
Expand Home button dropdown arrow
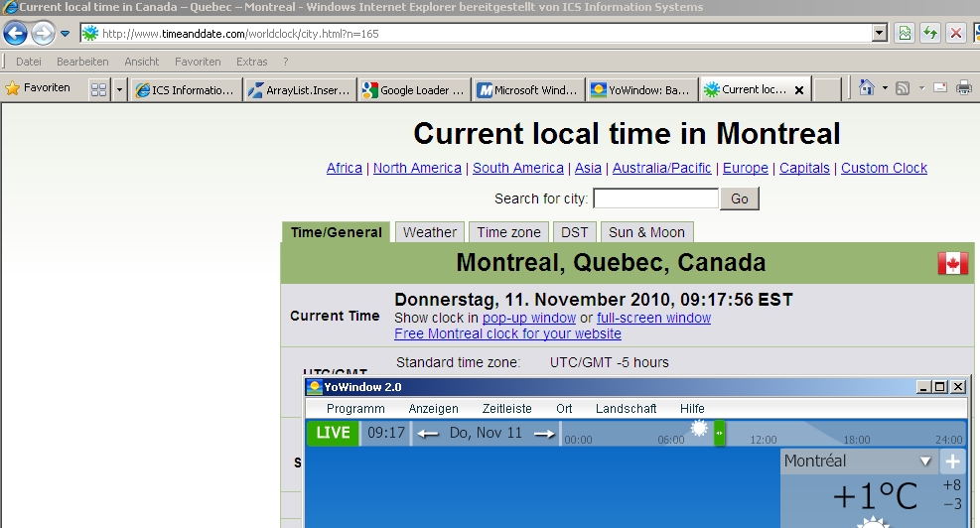(885, 88)
